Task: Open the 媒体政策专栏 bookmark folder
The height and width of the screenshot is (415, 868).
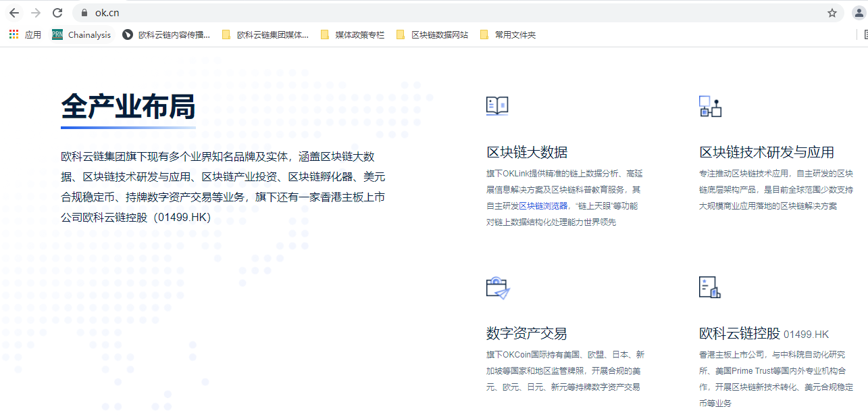Action: (x=352, y=34)
